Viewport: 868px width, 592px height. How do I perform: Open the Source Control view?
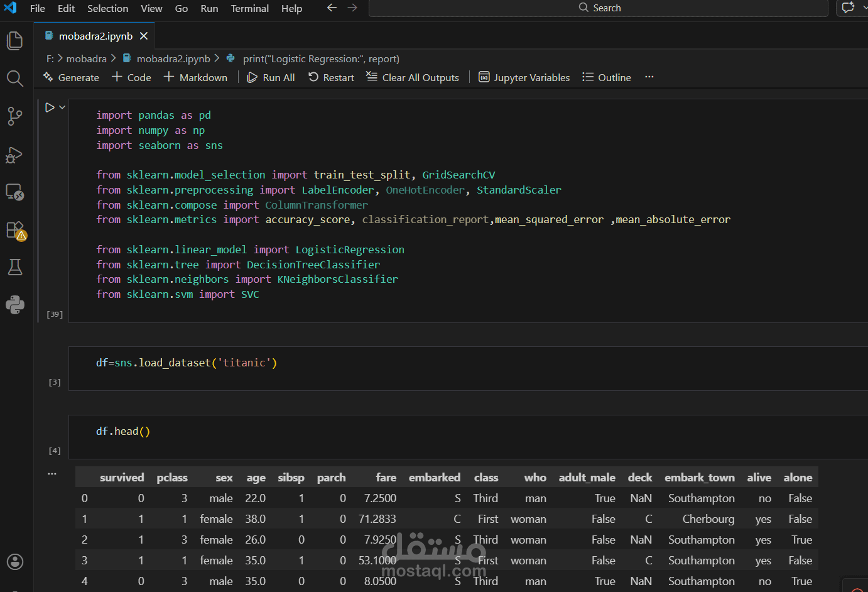[14, 116]
